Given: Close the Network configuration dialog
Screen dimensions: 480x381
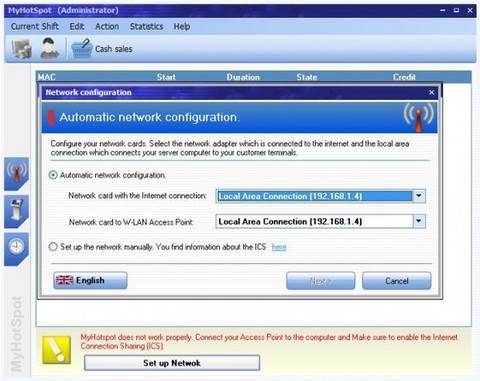Looking at the screenshot, I should (x=431, y=92).
